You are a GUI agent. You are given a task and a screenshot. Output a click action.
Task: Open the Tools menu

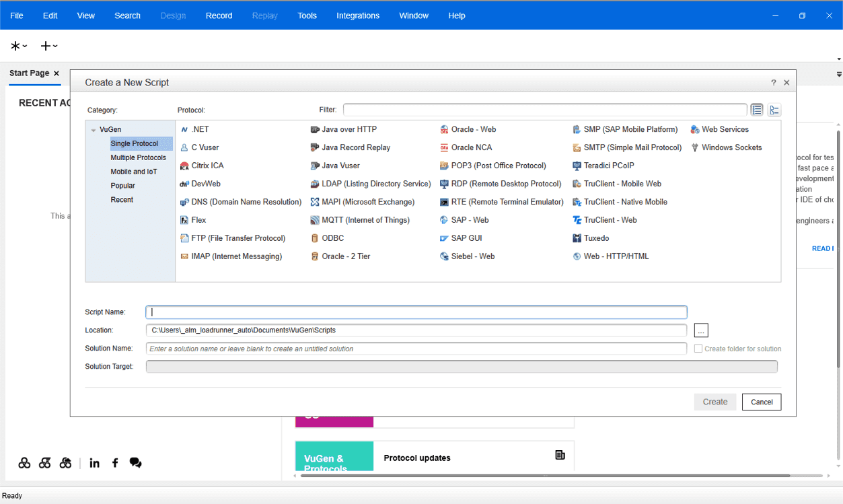(307, 15)
